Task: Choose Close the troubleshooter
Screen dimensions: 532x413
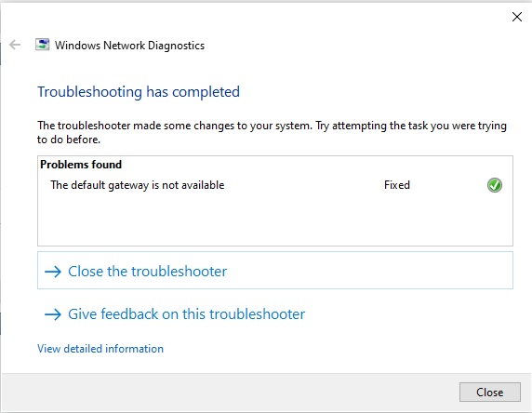Action: tap(274, 271)
